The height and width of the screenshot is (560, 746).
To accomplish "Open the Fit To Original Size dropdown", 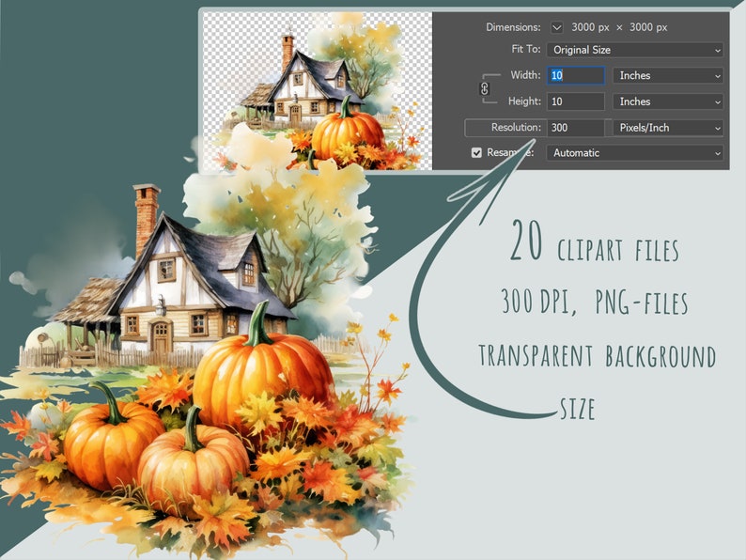I will [x=635, y=50].
